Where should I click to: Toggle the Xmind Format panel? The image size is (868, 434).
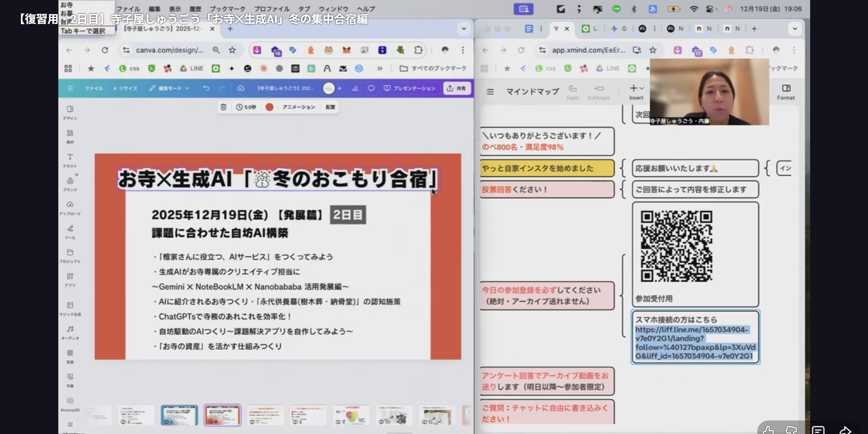(786, 91)
